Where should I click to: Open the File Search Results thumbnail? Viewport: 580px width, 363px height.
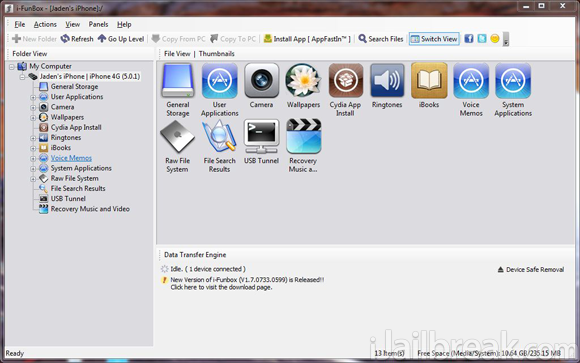[220, 137]
